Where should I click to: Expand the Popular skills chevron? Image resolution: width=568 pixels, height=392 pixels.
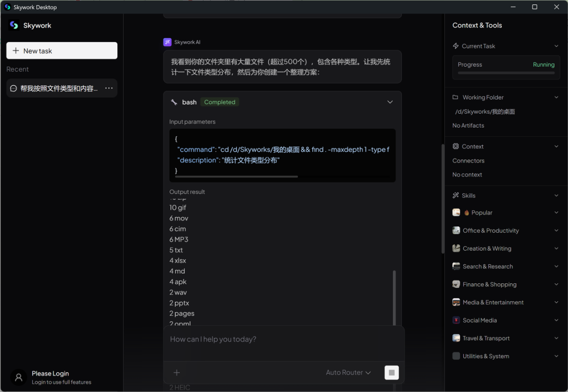[556, 212]
